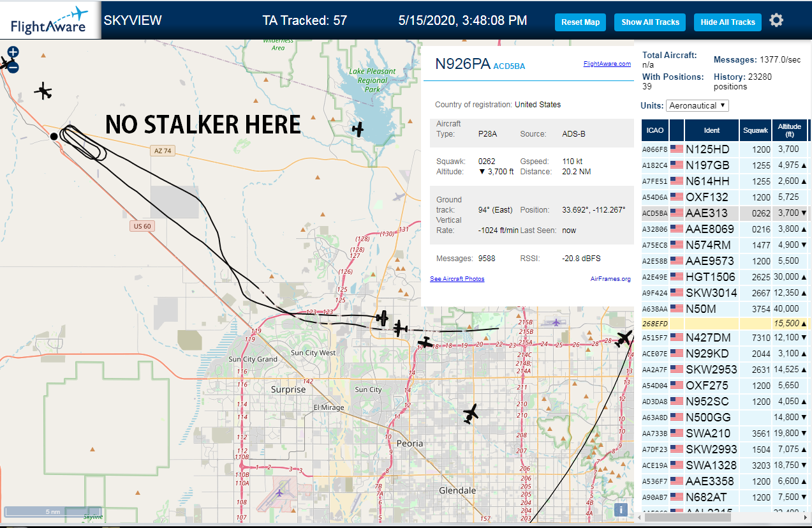This screenshot has height=528, width=812.
Task: Open the Units dropdown set to Aeronautical
Action: click(698, 105)
